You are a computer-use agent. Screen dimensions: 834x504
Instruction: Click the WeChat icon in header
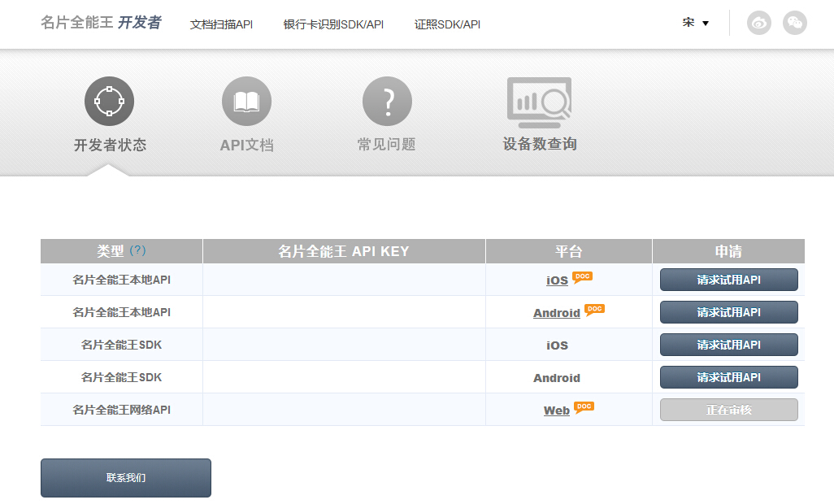pos(794,23)
